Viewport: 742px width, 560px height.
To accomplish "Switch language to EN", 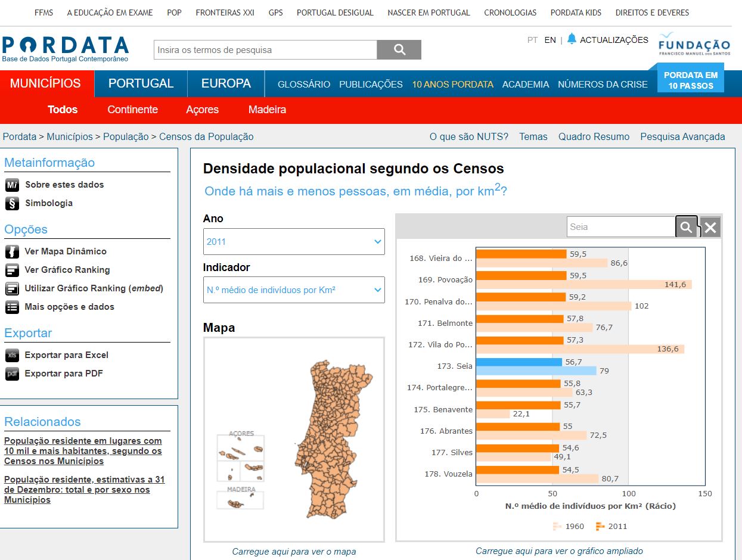I will pos(550,40).
